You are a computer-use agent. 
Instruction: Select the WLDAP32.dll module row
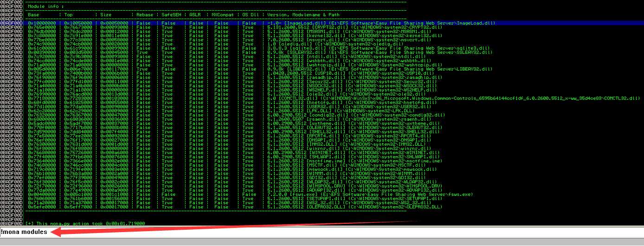[x=322, y=182]
